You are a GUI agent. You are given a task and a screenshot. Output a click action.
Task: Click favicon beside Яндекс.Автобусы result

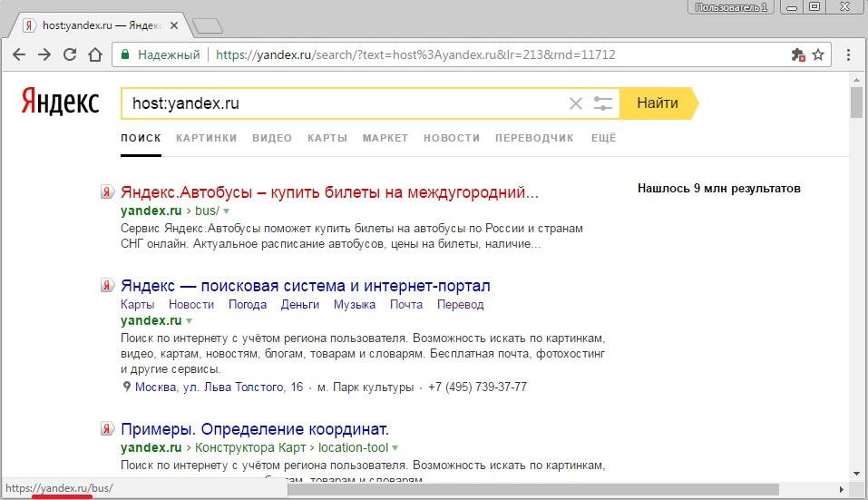click(107, 192)
